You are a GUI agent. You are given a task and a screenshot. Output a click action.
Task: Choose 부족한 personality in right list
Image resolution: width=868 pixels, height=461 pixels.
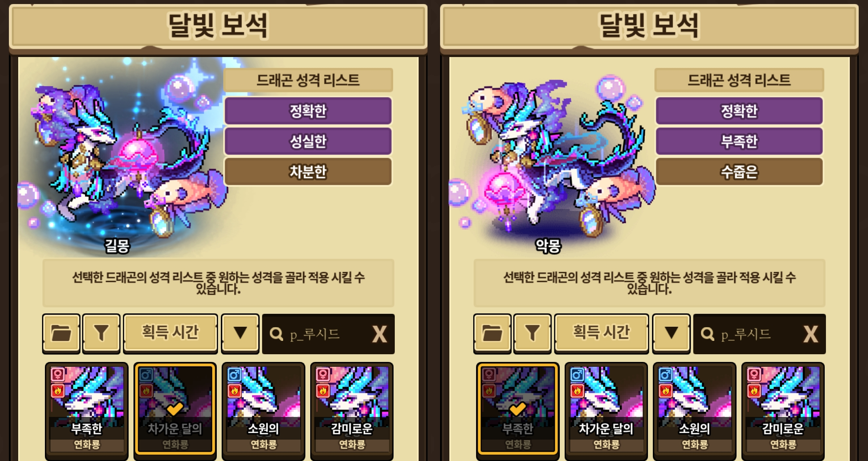pyautogui.click(x=739, y=141)
